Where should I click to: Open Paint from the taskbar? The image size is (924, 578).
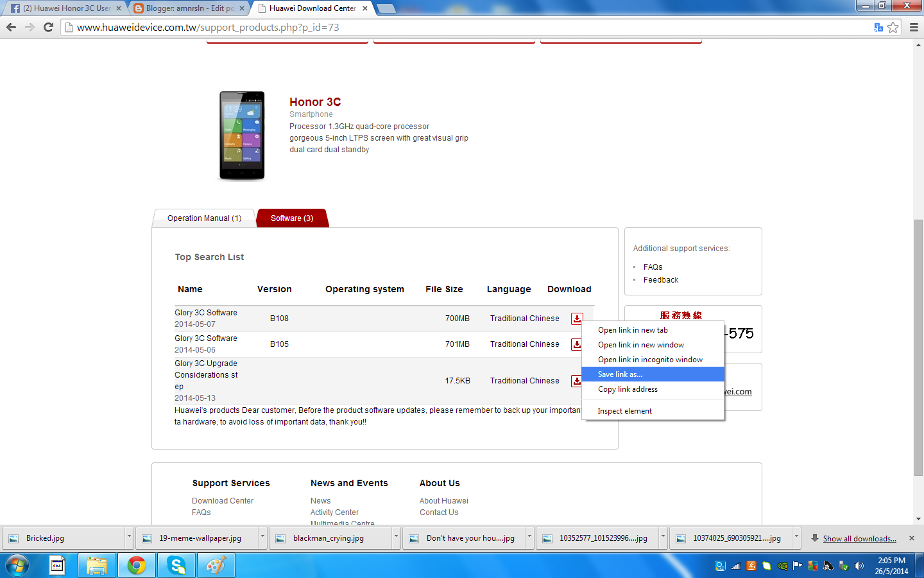(216, 566)
